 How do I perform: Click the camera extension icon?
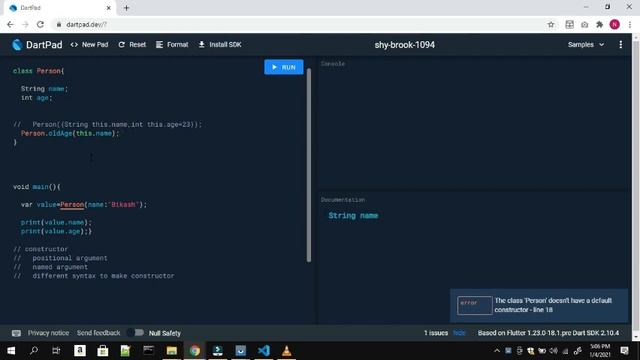584,24
